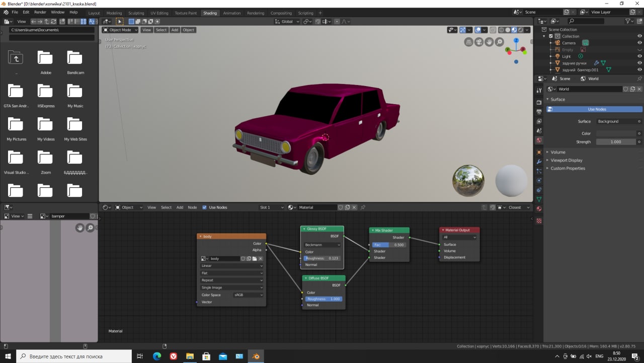Click the zoom magnifier icon in 3D viewport
Viewport: 644px width, 363px height.
[x=499, y=42]
